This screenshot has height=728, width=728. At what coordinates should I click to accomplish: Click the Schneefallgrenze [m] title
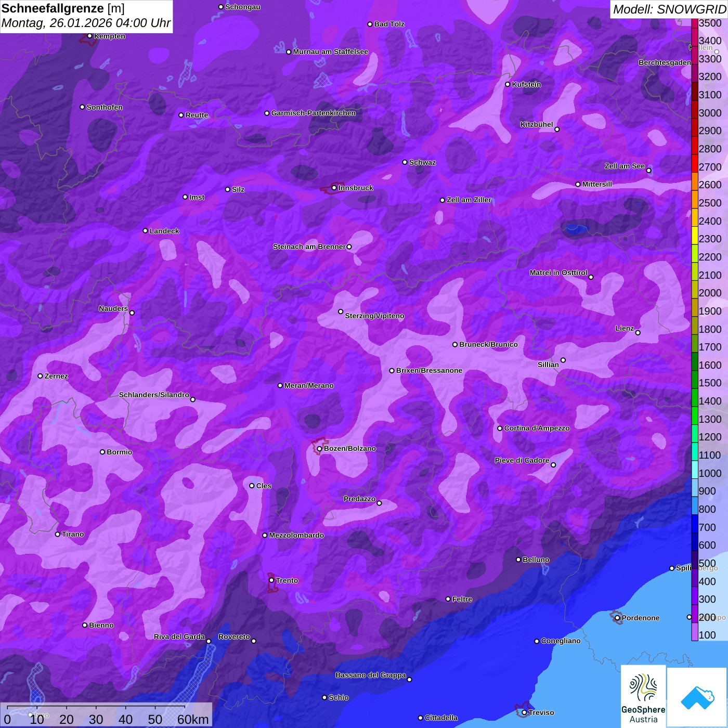pos(63,8)
